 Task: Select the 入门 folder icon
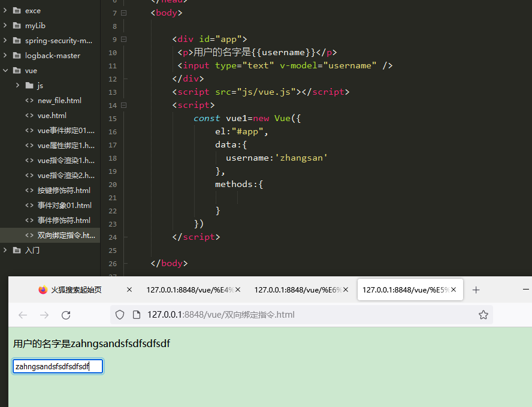tap(17, 250)
